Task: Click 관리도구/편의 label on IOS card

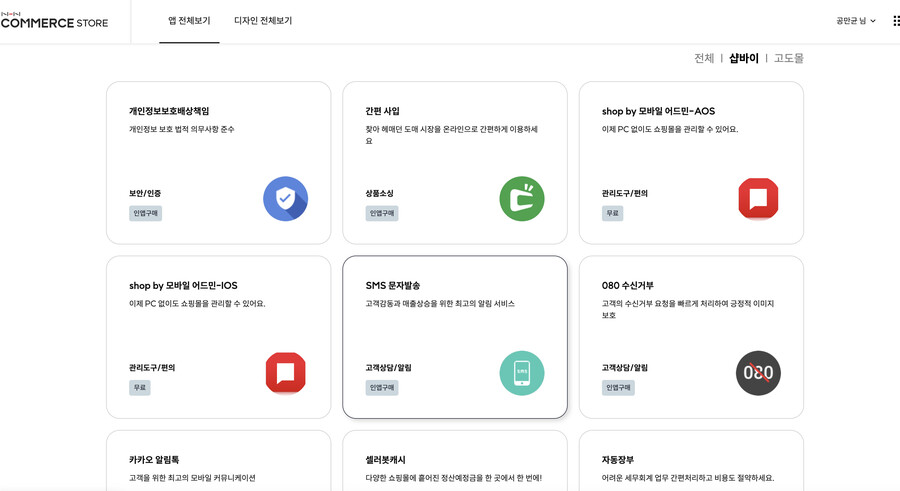Action: (x=152, y=368)
